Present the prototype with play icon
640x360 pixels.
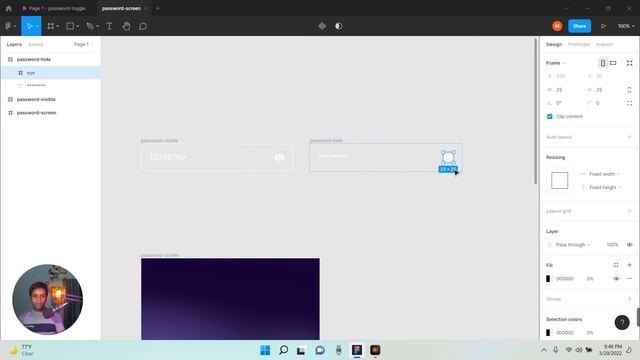[x=603, y=26]
